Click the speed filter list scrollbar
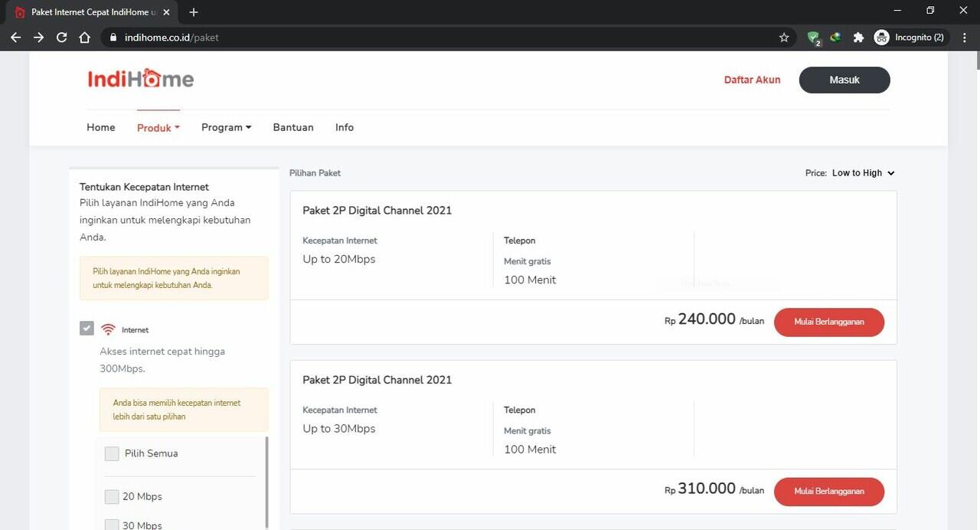Screen dimensions: 980x530 pos(266,481)
